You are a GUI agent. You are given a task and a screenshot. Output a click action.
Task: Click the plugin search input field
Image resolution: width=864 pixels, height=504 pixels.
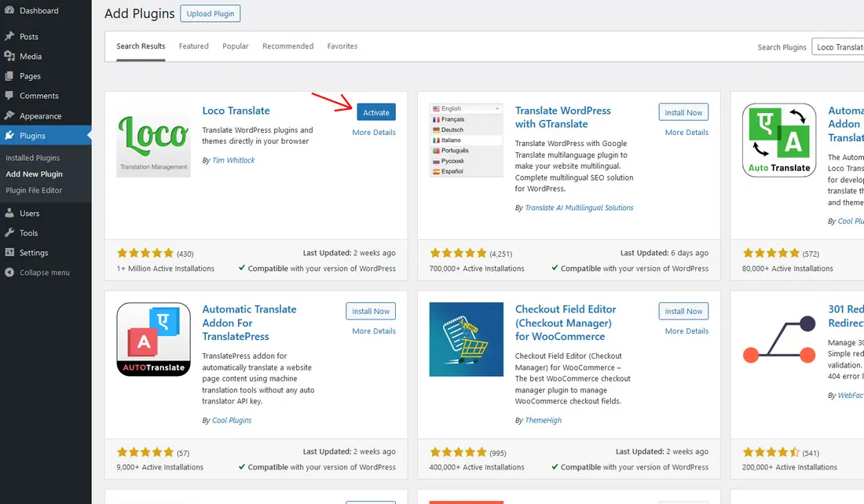click(840, 47)
